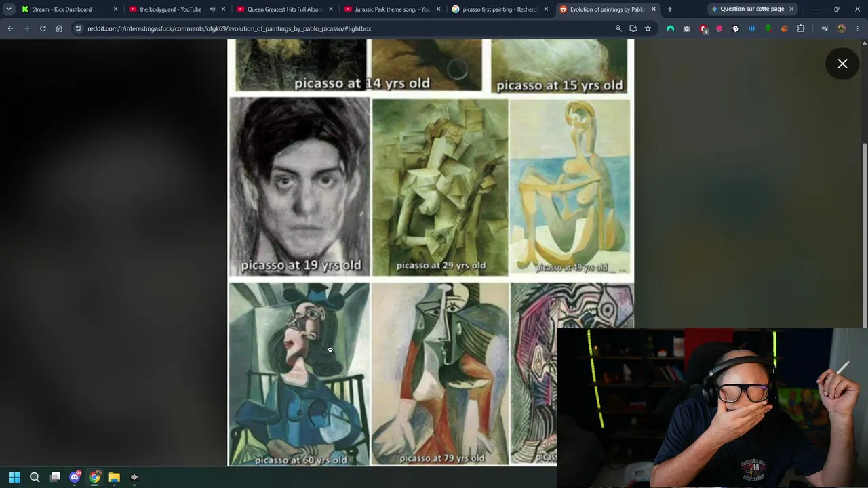Click the Picasso at 79 painting
Image resolution: width=868 pixels, height=488 pixels.
(x=440, y=374)
